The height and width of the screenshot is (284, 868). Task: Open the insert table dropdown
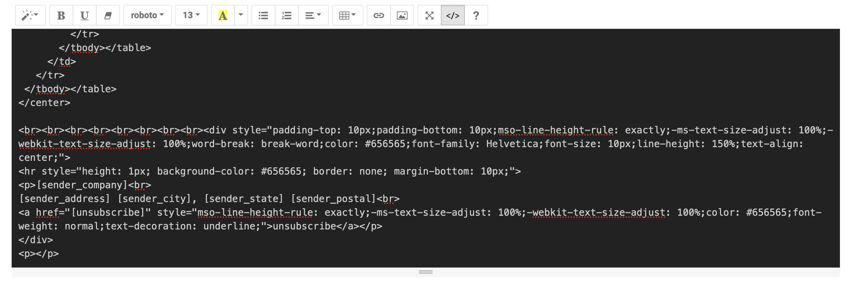(348, 15)
